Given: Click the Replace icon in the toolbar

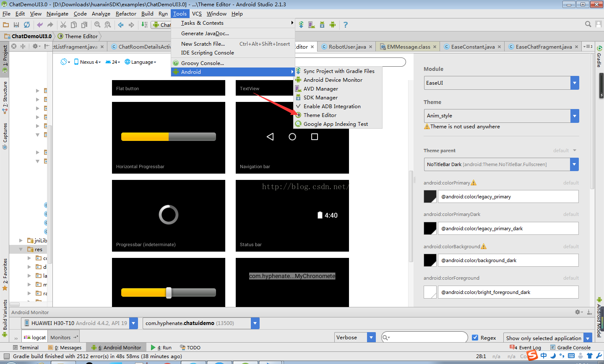Looking at the screenshot, I should click(x=108, y=25).
